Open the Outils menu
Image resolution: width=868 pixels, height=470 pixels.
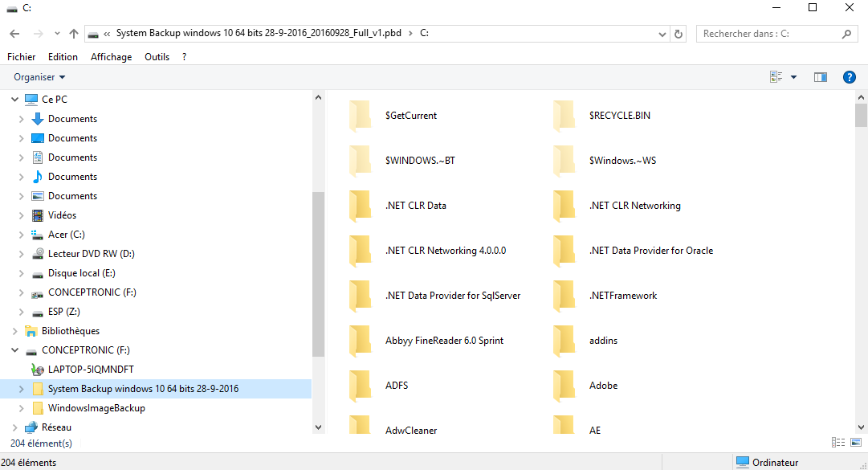coord(157,57)
